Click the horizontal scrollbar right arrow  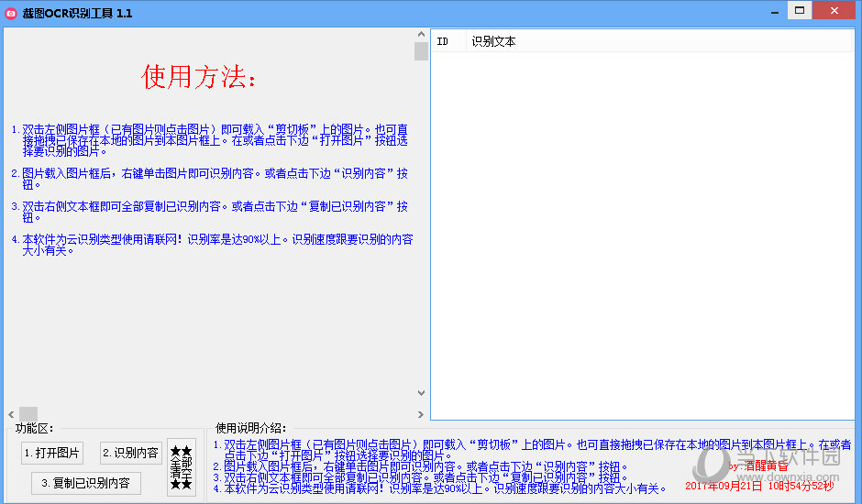coord(421,414)
